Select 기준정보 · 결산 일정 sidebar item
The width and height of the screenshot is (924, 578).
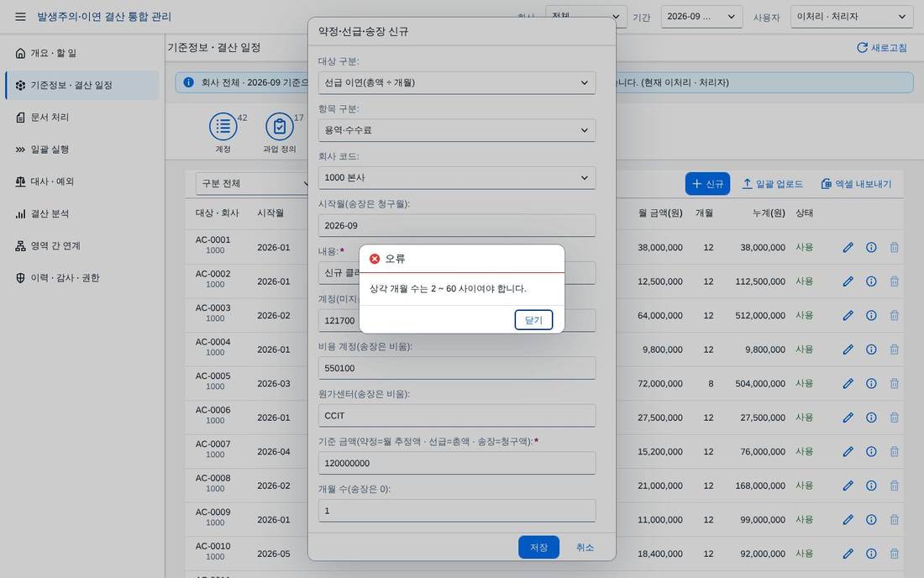click(82, 85)
